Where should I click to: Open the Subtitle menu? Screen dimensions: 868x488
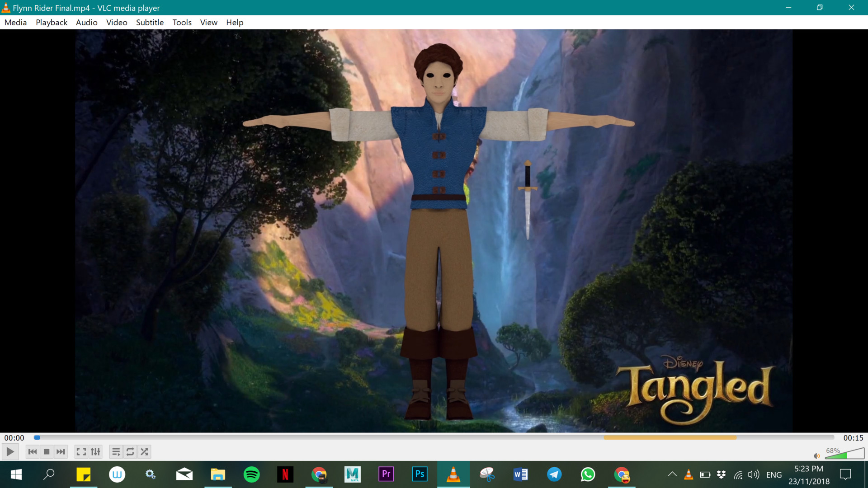150,22
